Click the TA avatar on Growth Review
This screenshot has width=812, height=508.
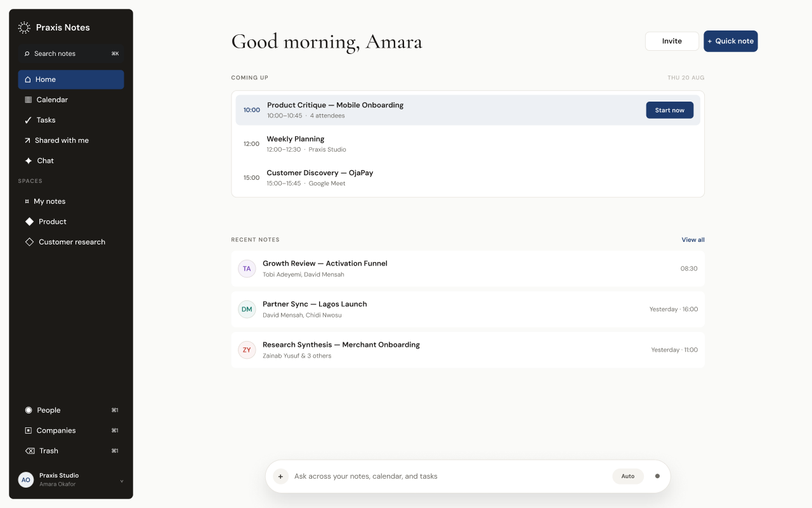pos(247,269)
